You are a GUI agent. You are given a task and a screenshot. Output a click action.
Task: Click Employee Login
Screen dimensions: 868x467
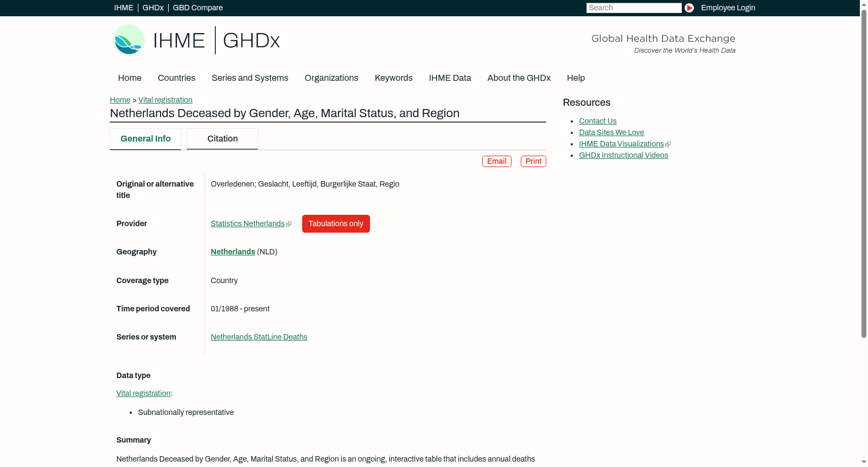728,8
